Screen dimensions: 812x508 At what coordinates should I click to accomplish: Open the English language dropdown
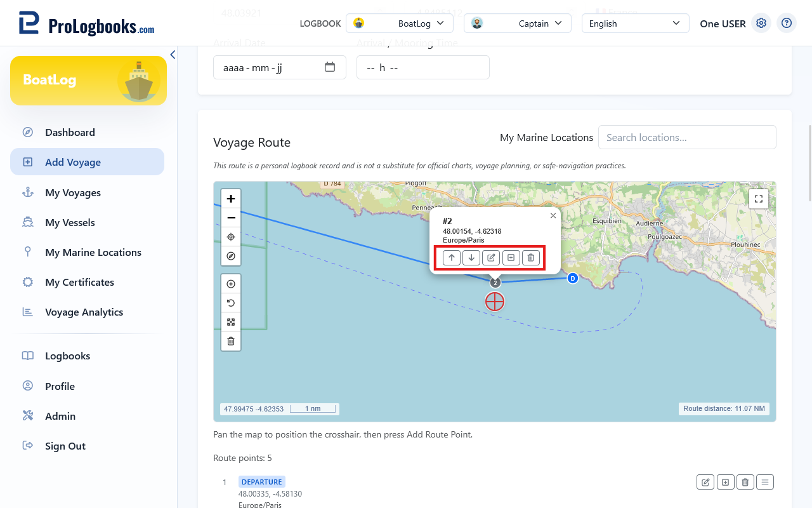(x=636, y=23)
